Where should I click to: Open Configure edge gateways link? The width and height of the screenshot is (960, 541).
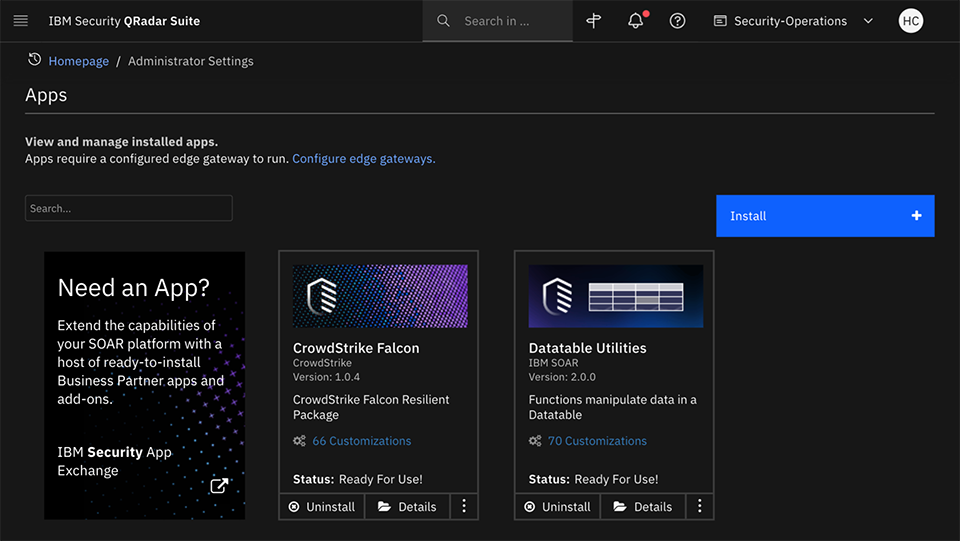coord(364,159)
